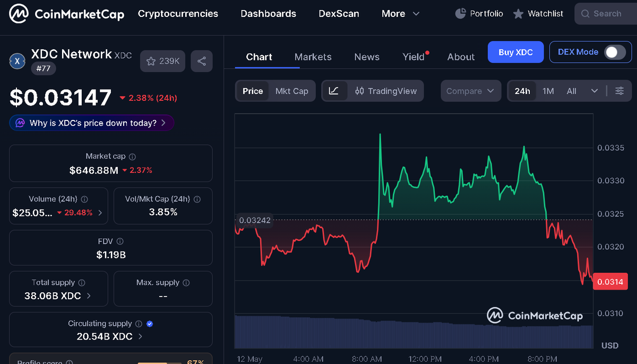Click the search magnifier icon
The width and height of the screenshot is (637, 364).
586,14
